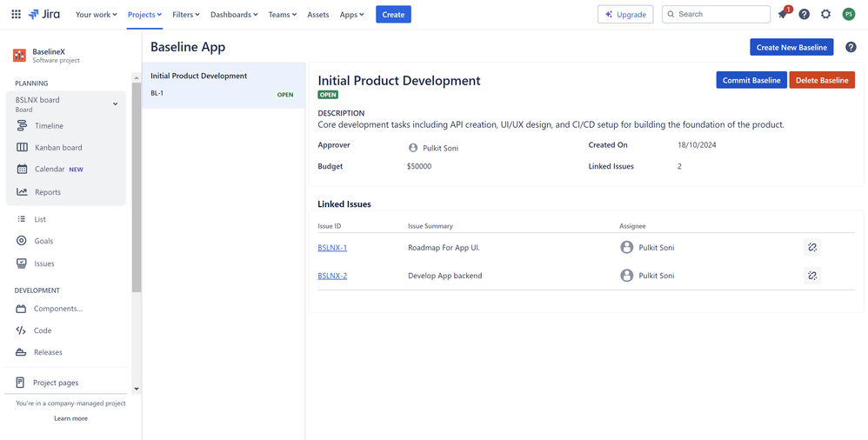Click the Goals target icon
This screenshot has width=868, height=440.
click(22, 241)
